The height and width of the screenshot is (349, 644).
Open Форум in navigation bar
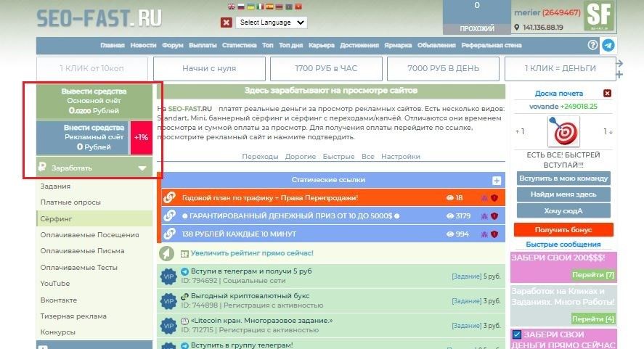pos(173,45)
